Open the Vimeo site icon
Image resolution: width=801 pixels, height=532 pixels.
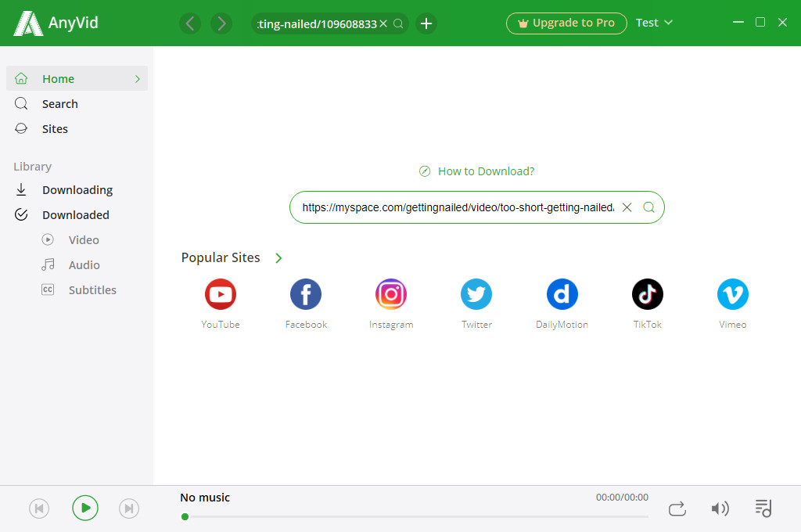732,294
